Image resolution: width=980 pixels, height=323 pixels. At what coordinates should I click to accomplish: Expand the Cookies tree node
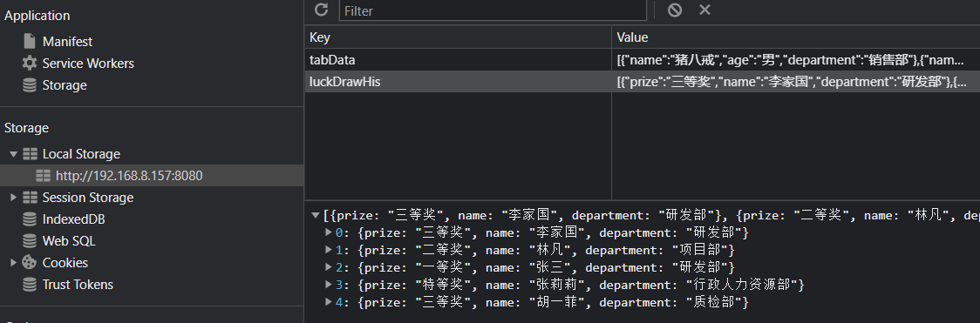13,263
